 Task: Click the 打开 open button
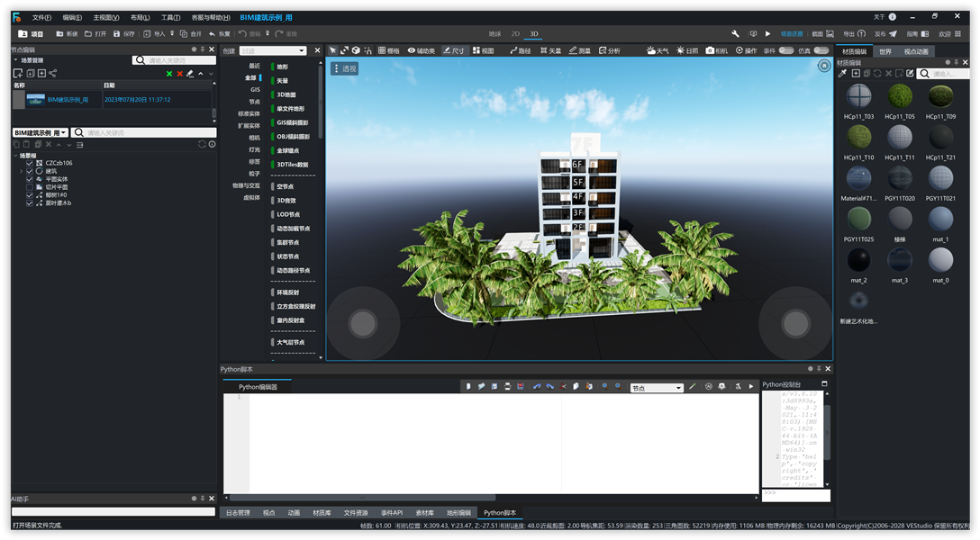point(95,33)
